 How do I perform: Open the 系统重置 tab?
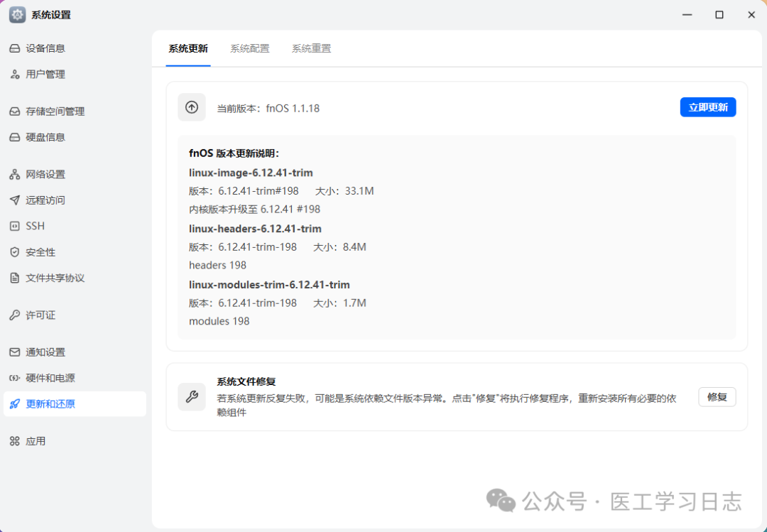310,48
